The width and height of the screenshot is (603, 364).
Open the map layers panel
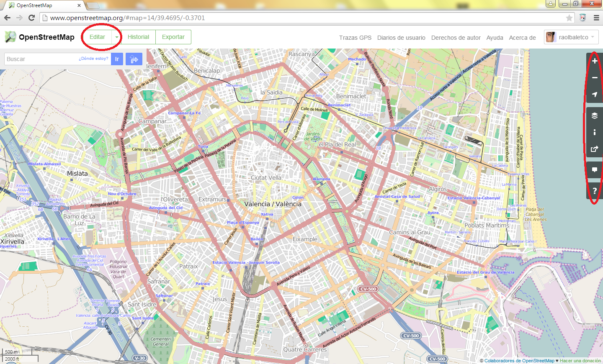click(595, 115)
